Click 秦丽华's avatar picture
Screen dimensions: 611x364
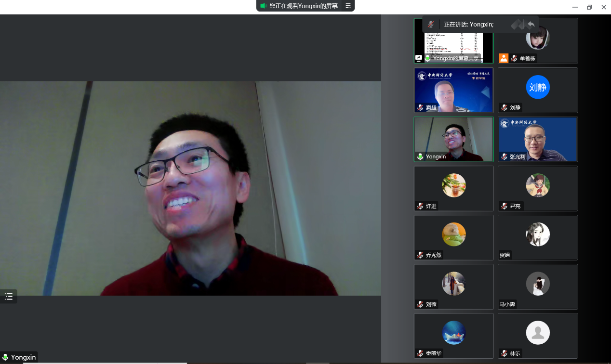pos(454,333)
